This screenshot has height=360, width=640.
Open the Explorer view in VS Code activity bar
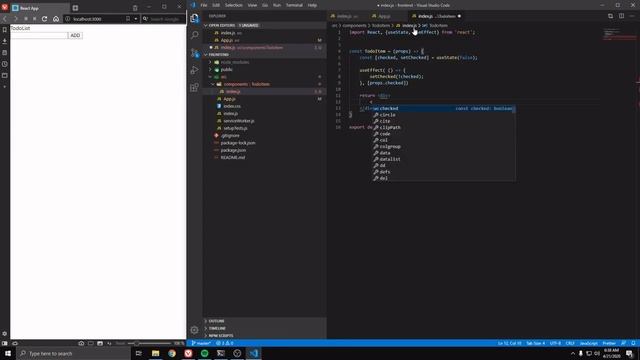click(195, 18)
